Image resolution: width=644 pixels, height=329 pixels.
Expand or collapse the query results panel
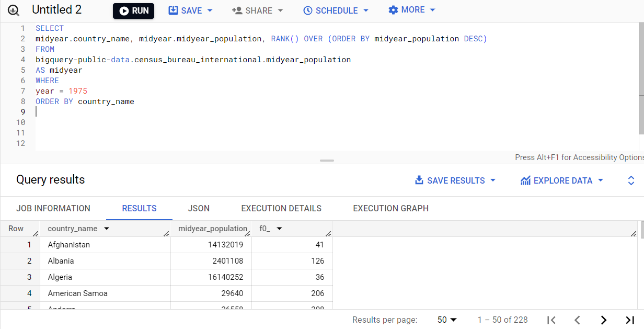pos(631,180)
